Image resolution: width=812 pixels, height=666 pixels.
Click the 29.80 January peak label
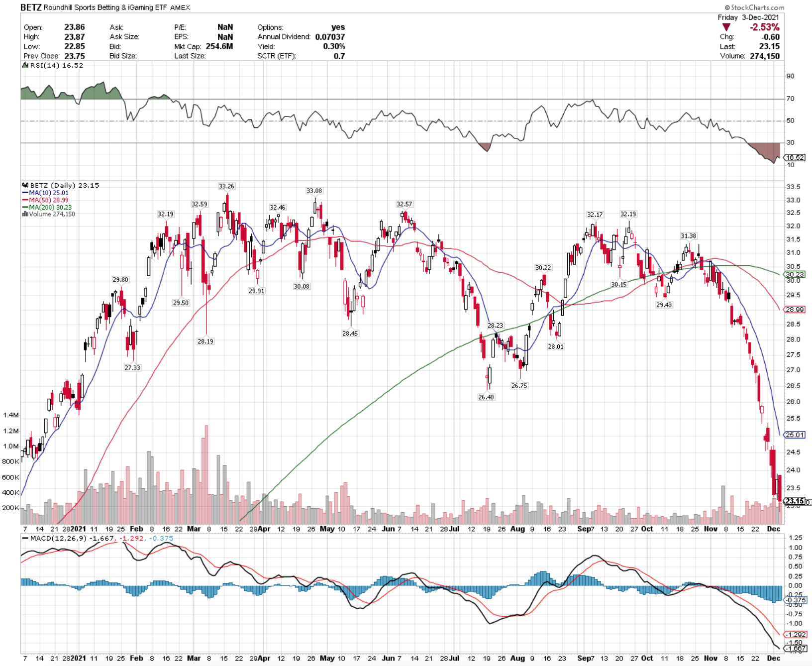(120, 280)
